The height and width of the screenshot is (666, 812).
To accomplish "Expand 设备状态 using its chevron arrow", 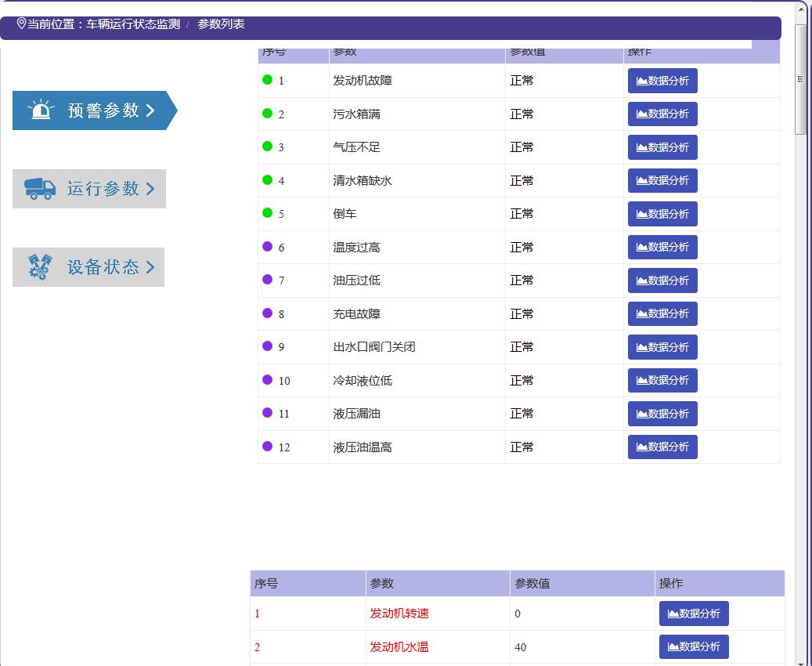I will [x=150, y=267].
